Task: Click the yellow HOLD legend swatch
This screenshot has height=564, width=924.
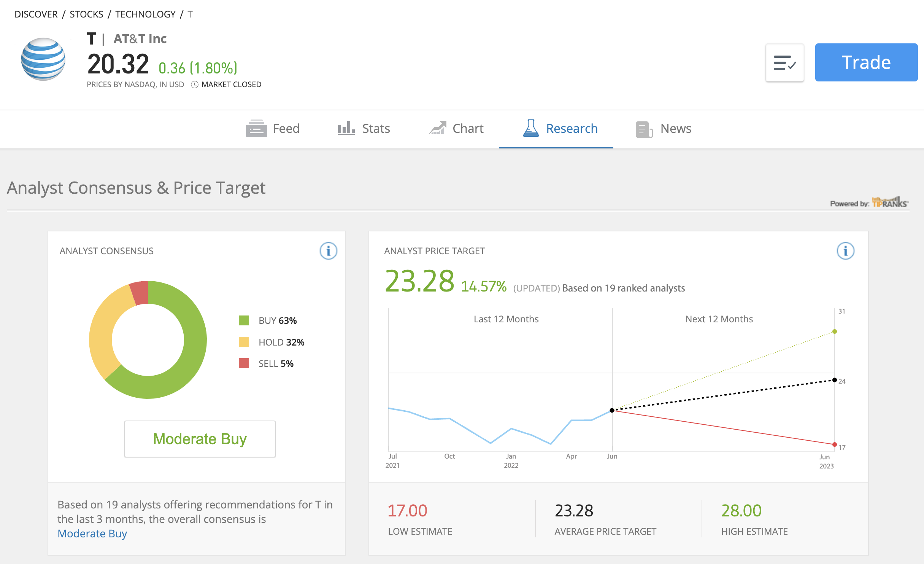Action: tap(243, 342)
